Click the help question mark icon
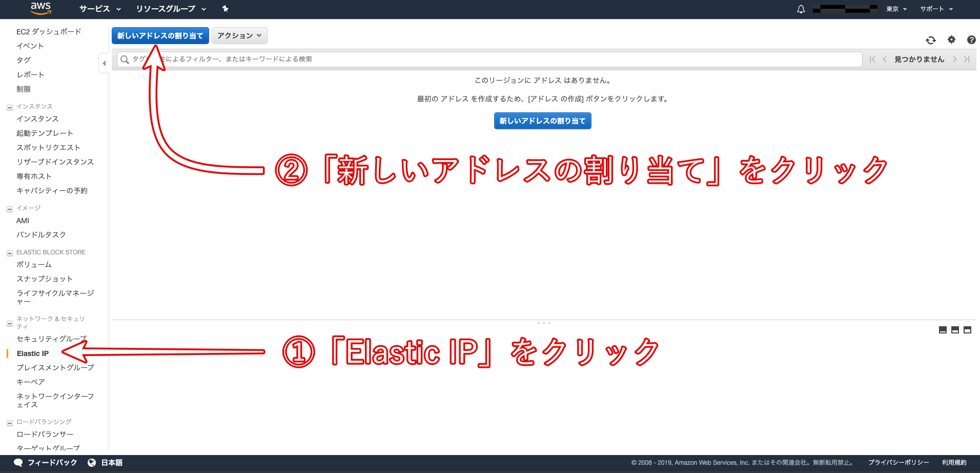This screenshot has width=980, height=473. (971, 40)
